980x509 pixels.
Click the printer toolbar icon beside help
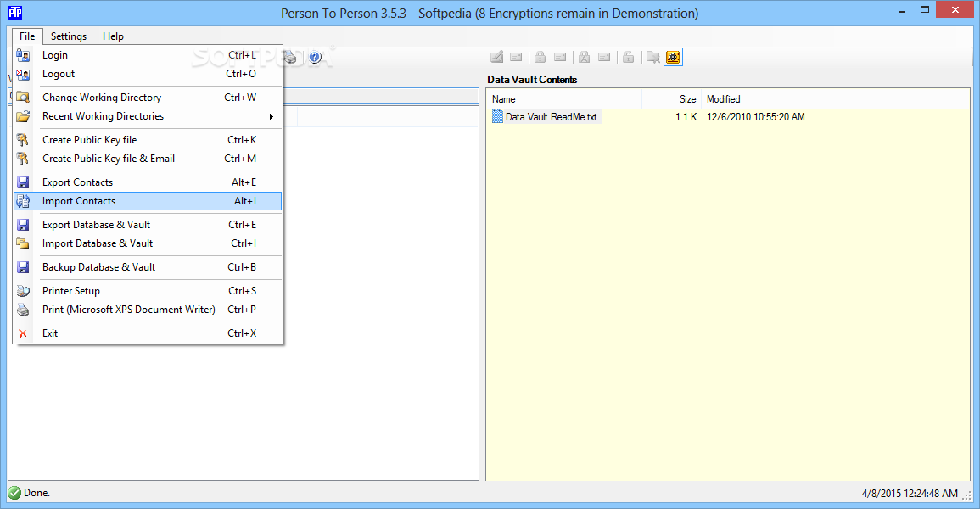point(291,58)
